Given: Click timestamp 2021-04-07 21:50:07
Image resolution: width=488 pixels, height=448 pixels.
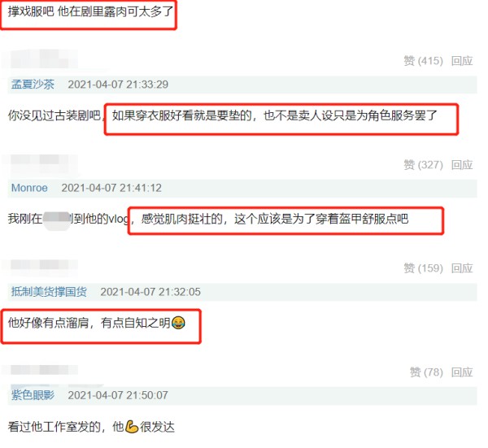Looking at the screenshot, I should pos(118,395).
